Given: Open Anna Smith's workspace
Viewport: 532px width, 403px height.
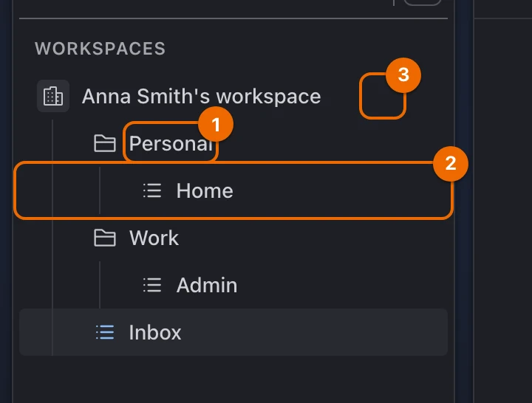Looking at the screenshot, I should tap(201, 96).
